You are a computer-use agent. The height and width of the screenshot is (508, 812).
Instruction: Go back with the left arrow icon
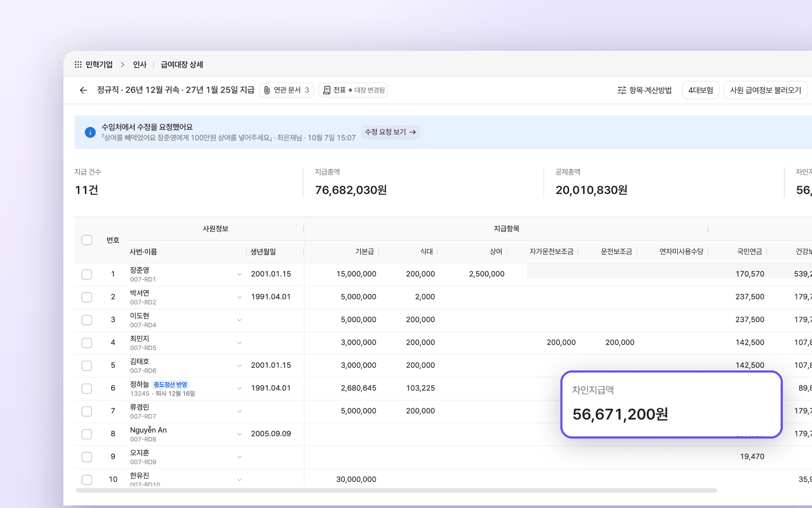coord(83,90)
